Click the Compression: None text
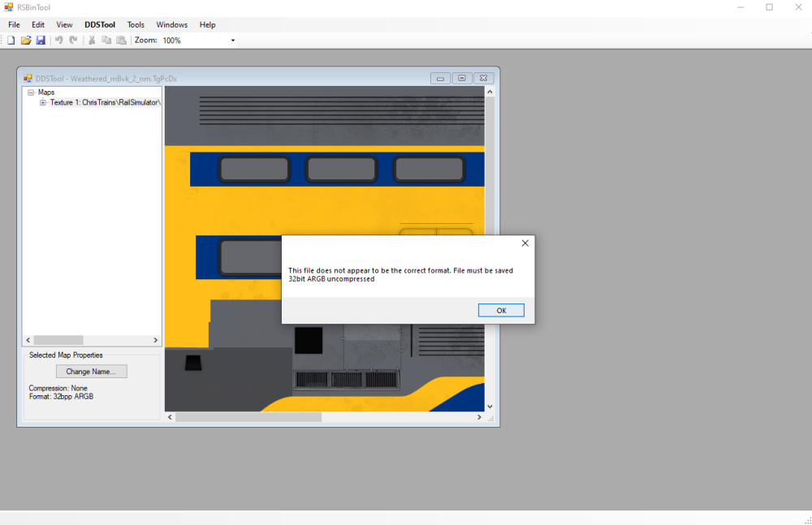This screenshot has width=812, height=525. click(58, 389)
